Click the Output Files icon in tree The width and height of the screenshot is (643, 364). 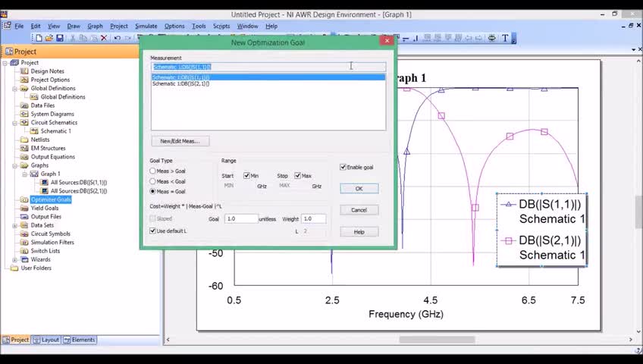(x=24, y=217)
